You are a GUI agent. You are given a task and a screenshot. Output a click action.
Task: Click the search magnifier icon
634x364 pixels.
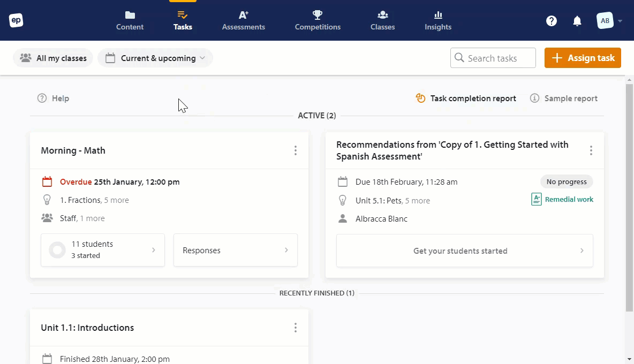[x=459, y=58]
